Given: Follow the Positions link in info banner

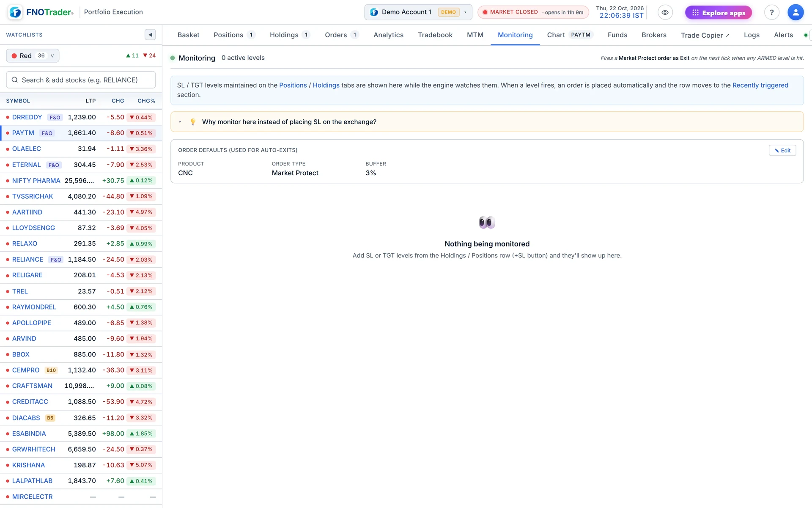Looking at the screenshot, I should pos(293,85).
